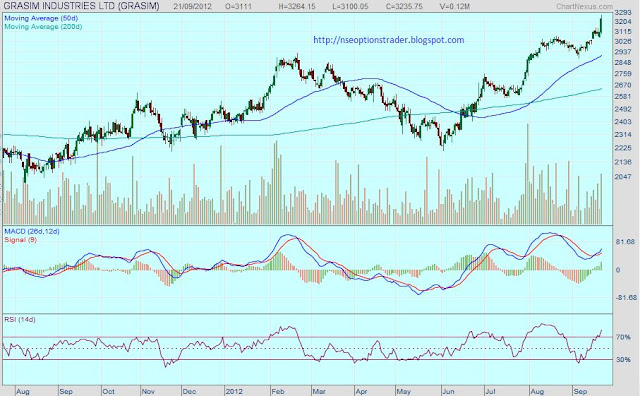This screenshot has width=640, height=396.
Task: Click the 30% RSI axis label
Action: coord(623,360)
